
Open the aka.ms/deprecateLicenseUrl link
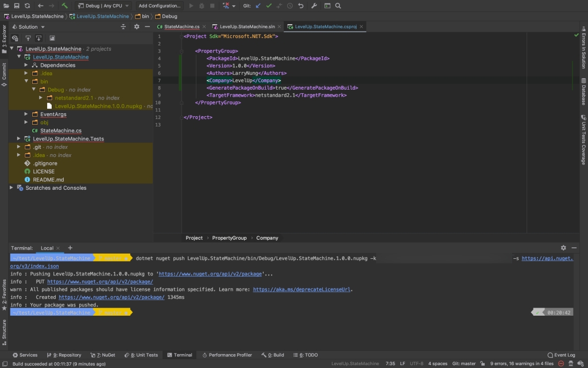tap(301, 290)
